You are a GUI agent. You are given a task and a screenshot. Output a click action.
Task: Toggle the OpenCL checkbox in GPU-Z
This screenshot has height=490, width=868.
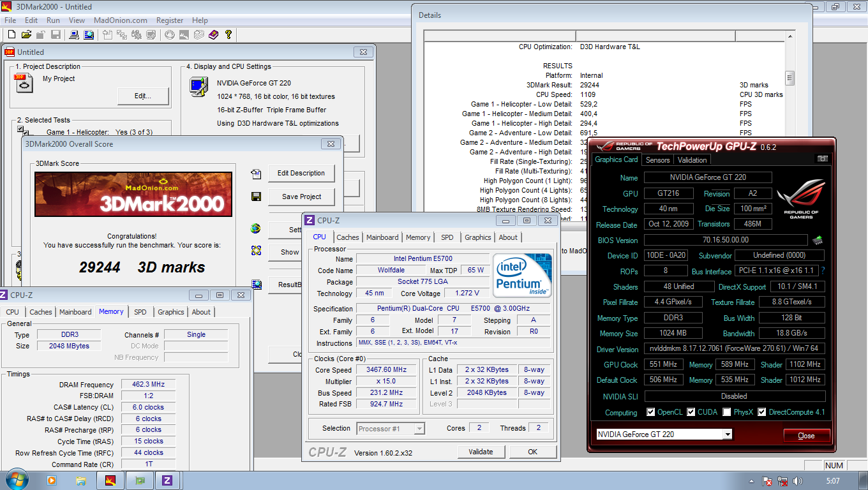[x=651, y=412]
